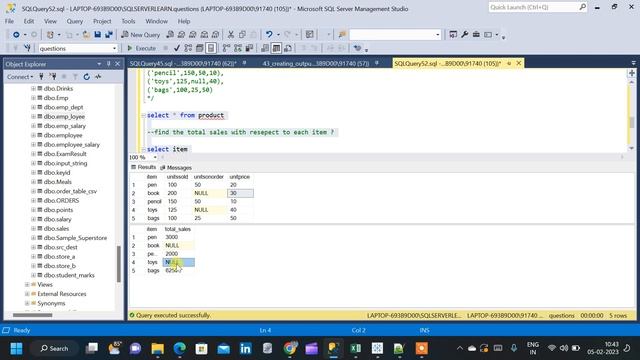This screenshot has width=640, height=360.
Task: Refresh the Object Explorer tree
Action: click(x=87, y=77)
